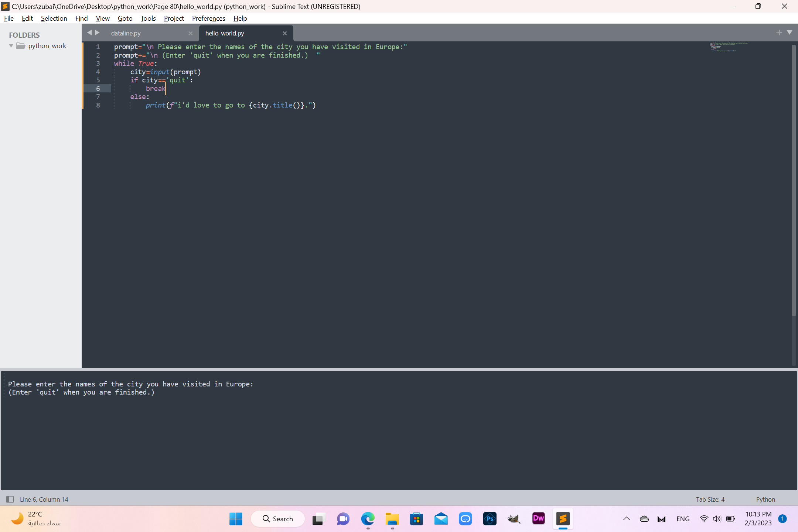Open the tab list dropdown arrow
The height and width of the screenshot is (532, 798).
pos(790,33)
